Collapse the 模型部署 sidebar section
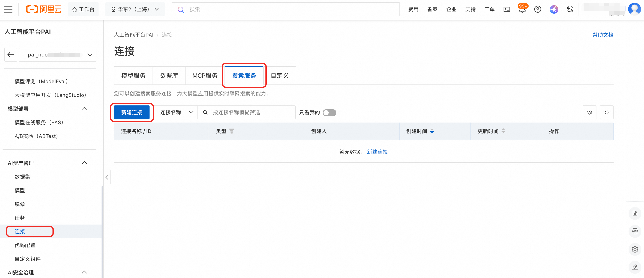Image resolution: width=644 pixels, height=278 pixels. [x=84, y=109]
